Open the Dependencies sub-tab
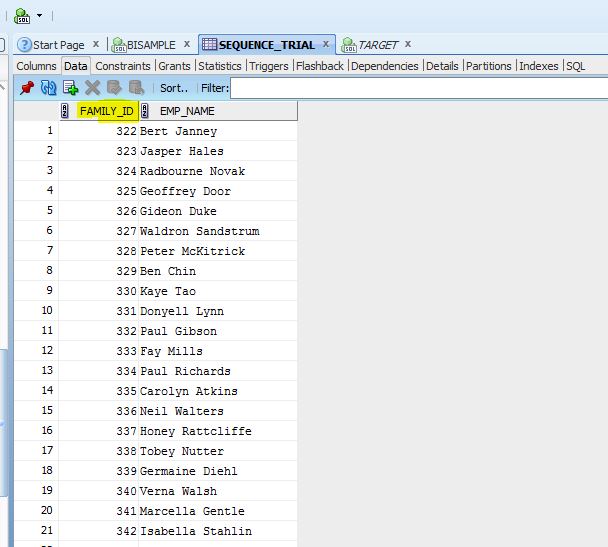 click(x=384, y=66)
